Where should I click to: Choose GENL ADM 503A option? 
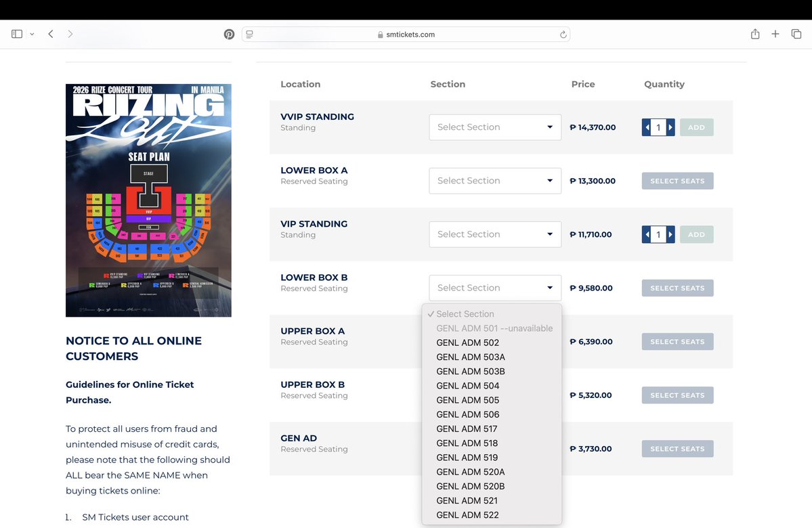(492, 357)
